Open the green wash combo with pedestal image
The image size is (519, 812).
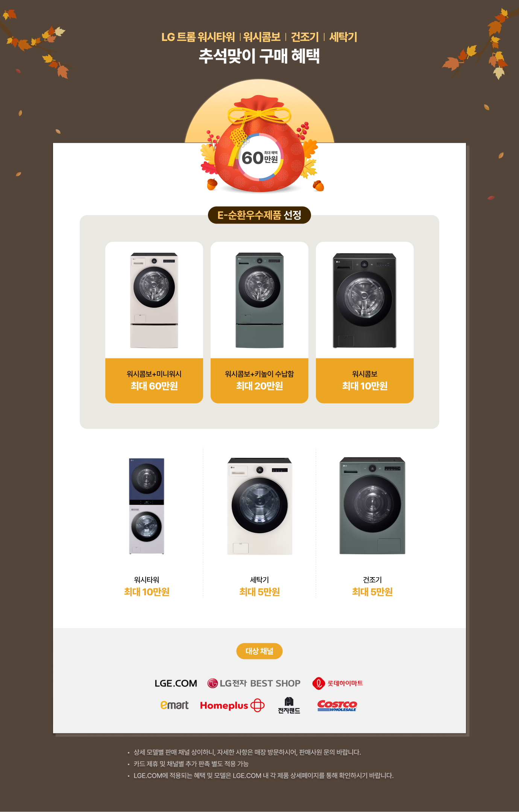click(259, 300)
